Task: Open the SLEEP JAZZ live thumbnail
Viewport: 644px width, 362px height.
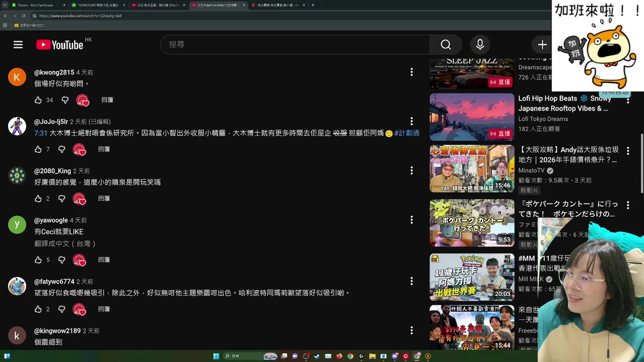Action: 472,73
